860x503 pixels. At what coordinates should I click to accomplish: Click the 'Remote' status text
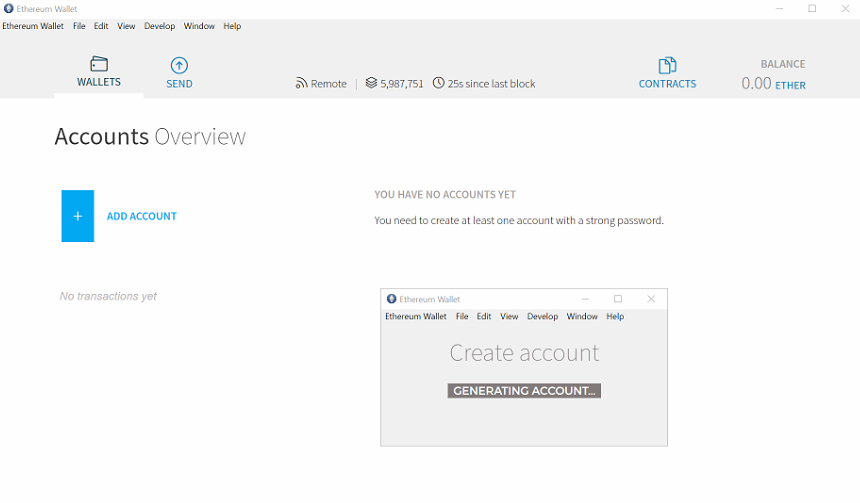[x=329, y=84]
